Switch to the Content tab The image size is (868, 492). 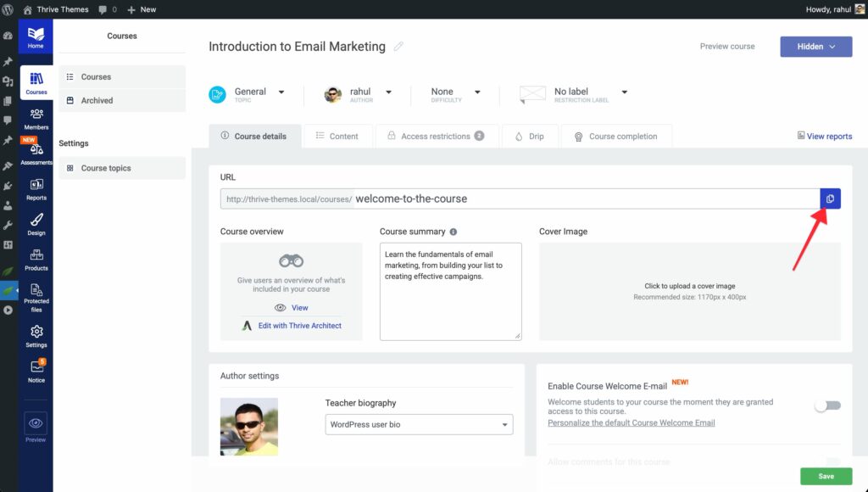tap(337, 136)
